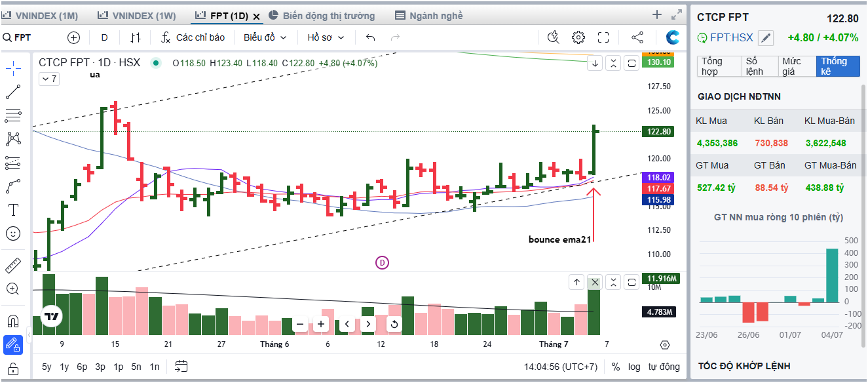Move main pane down with arrow
The height and width of the screenshot is (383, 868).
(595, 63)
